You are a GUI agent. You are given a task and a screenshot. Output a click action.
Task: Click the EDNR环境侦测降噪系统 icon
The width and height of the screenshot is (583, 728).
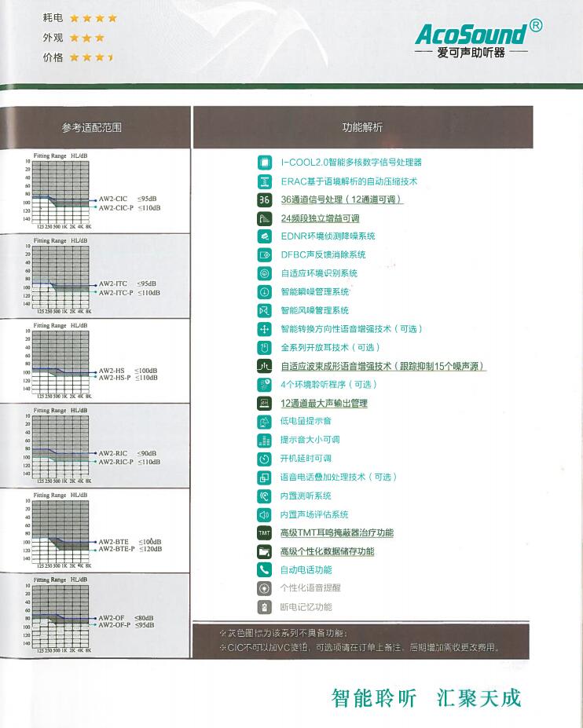tap(264, 236)
